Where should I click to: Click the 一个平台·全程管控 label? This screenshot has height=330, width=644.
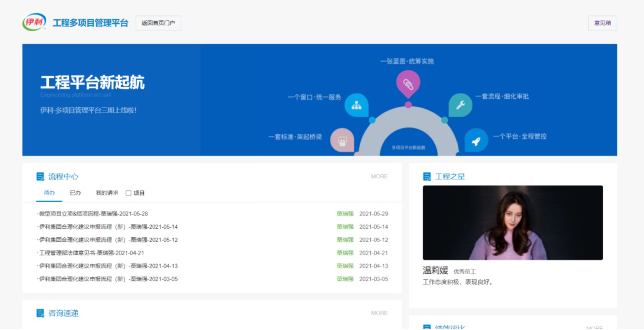point(520,136)
